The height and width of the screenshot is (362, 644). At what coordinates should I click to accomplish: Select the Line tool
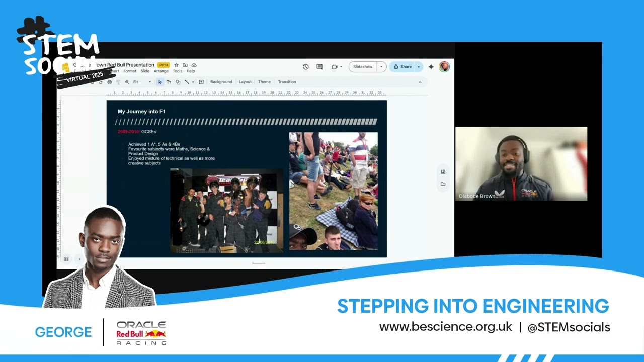(187, 82)
